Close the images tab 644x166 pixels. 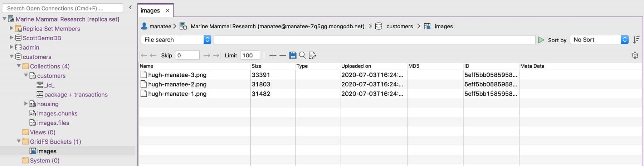(167, 11)
